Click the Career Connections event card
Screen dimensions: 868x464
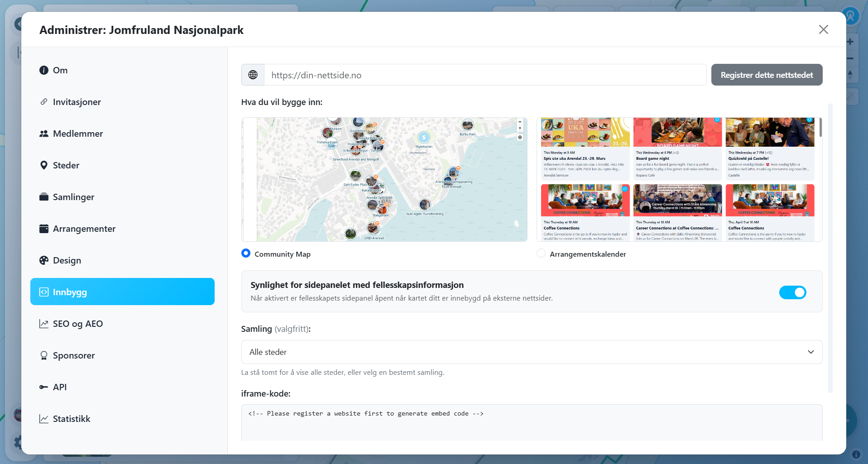(x=677, y=213)
